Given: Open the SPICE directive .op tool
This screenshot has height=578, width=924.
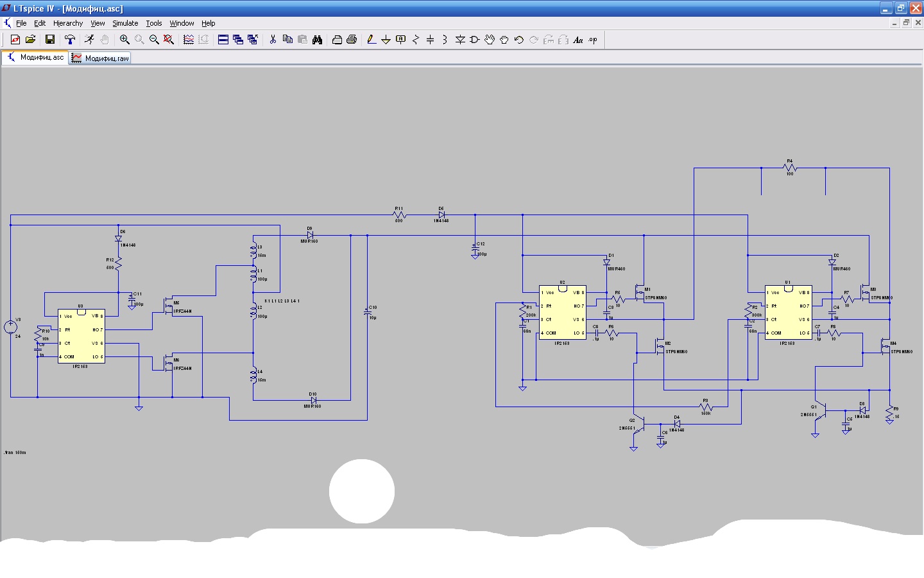Looking at the screenshot, I should [x=593, y=40].
